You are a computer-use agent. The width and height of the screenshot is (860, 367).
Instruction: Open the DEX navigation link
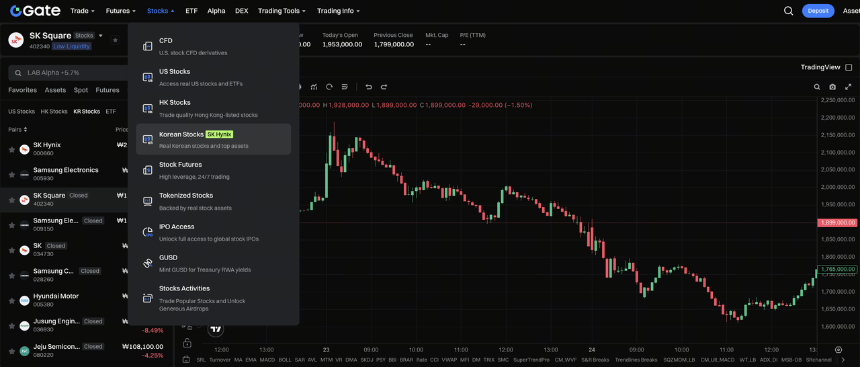pos(241,11)
